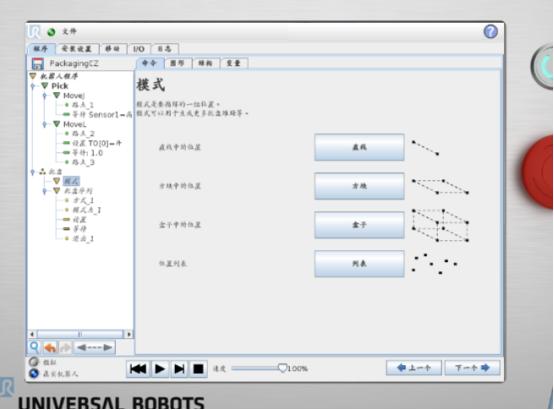This screenshot has width=554, height=410.
Task: Select the real robot radio option
Action: pos(34,374)
